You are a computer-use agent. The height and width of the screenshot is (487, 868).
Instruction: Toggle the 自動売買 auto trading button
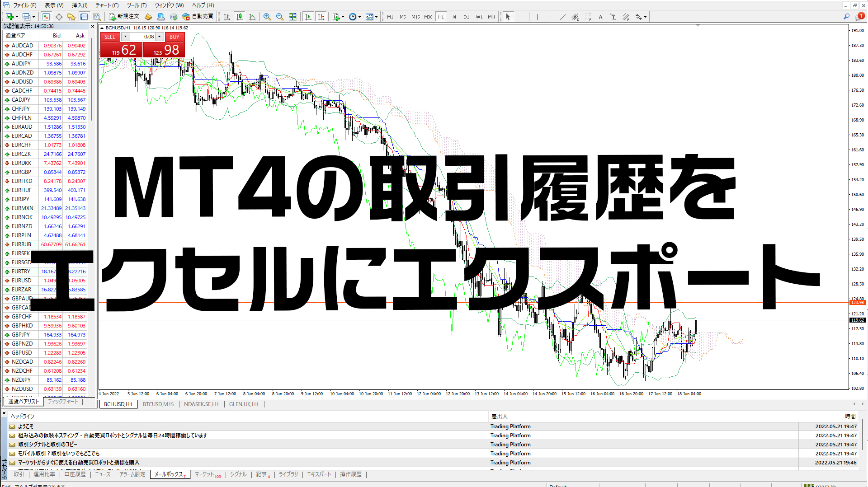(198, 17)
